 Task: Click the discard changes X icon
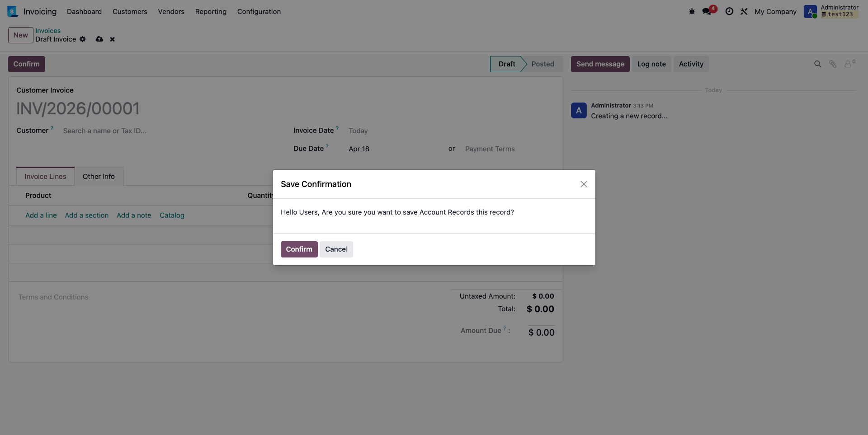113,39
